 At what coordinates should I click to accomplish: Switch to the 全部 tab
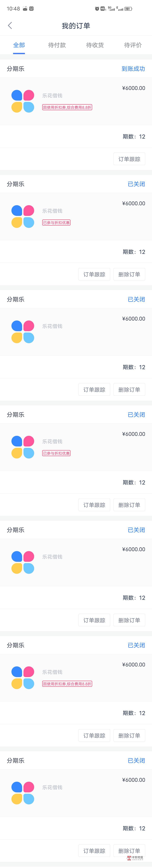click(19, 45)
